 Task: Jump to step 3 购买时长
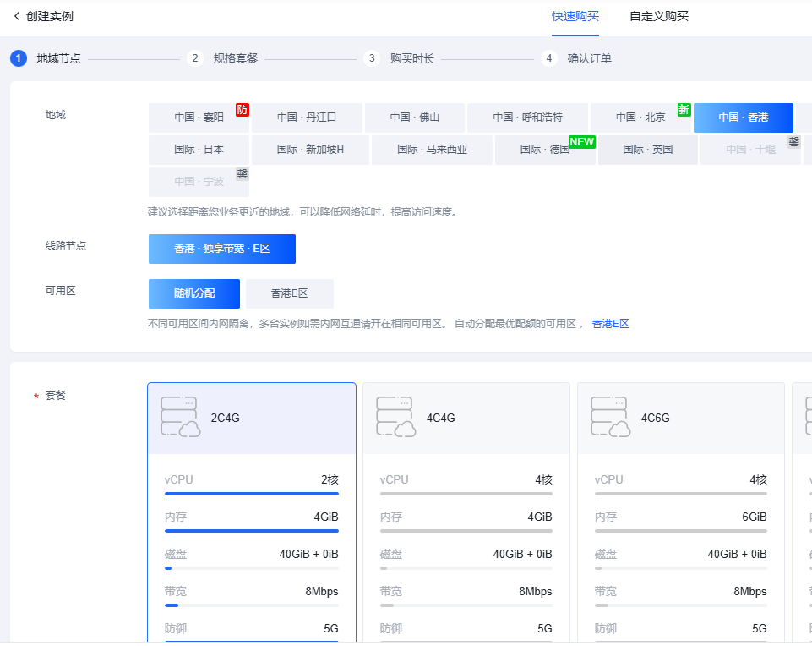tap(411, 58)
